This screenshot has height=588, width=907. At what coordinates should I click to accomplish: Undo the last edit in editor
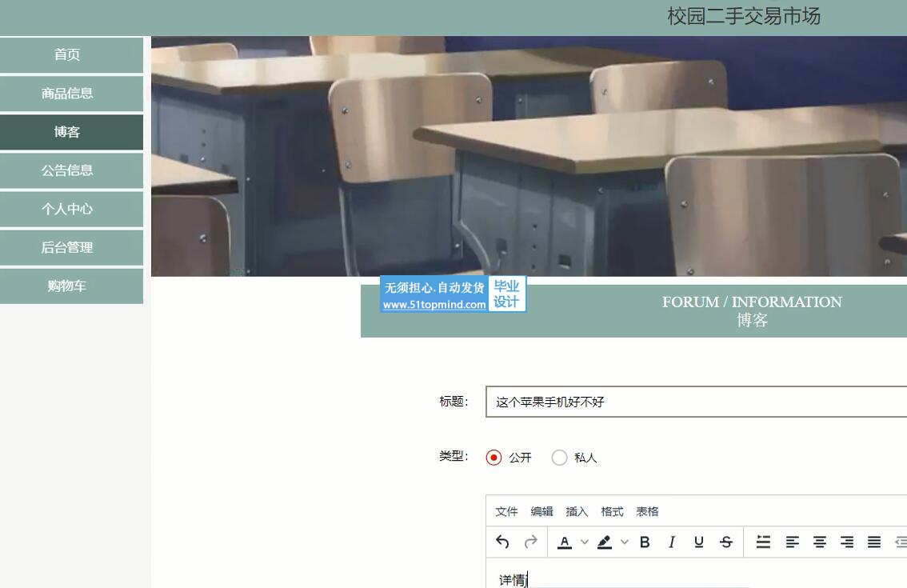502,542
